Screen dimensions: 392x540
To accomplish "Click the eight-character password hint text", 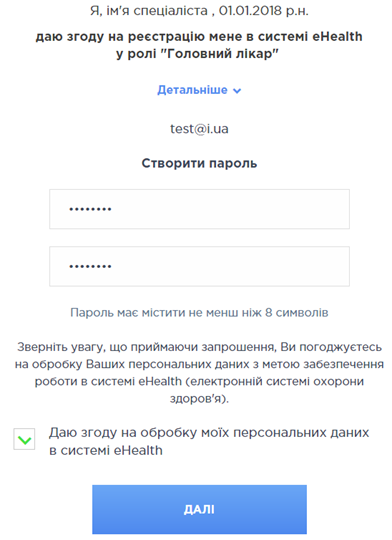I will point(199,312).
